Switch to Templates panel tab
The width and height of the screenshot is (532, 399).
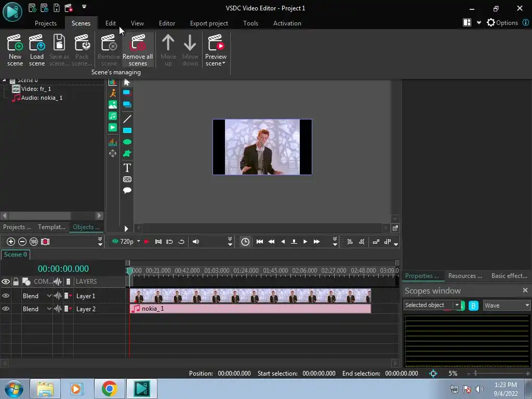(x=51, y=227)
